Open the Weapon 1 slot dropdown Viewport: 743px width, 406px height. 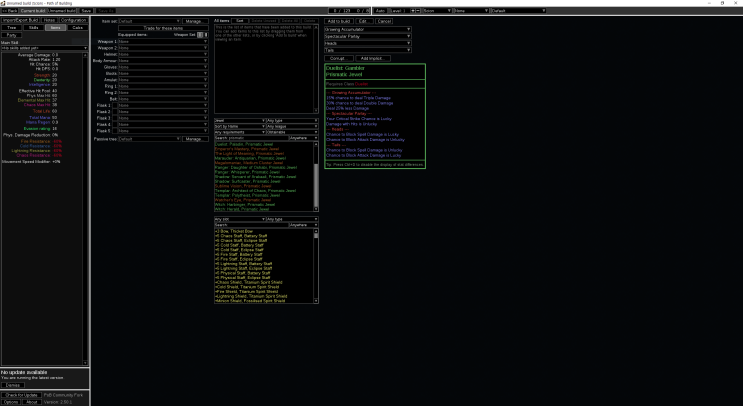[163, 41]
